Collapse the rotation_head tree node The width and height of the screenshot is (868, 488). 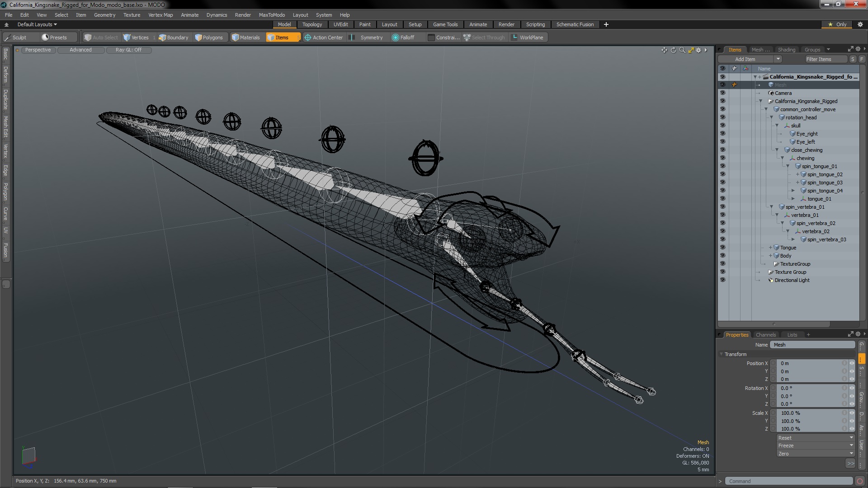pyautogui.click(x=772, y=117)
